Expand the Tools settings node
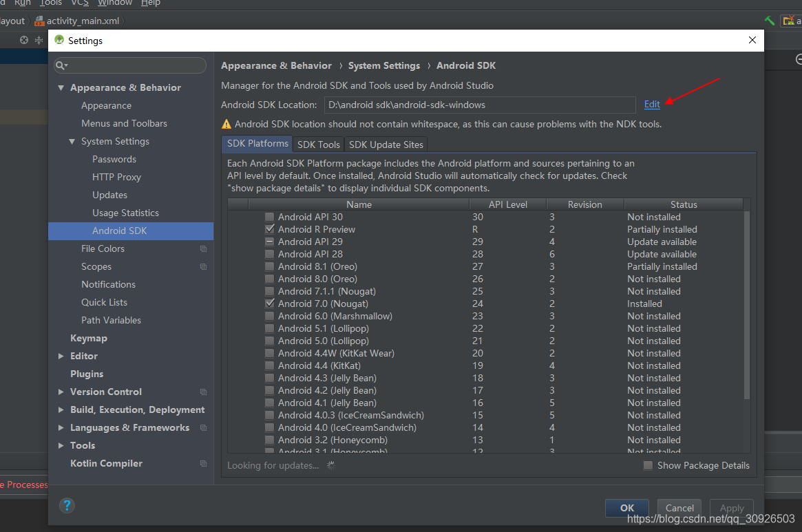This screenshot has width=802, height=532. click(x=61, y=445)
